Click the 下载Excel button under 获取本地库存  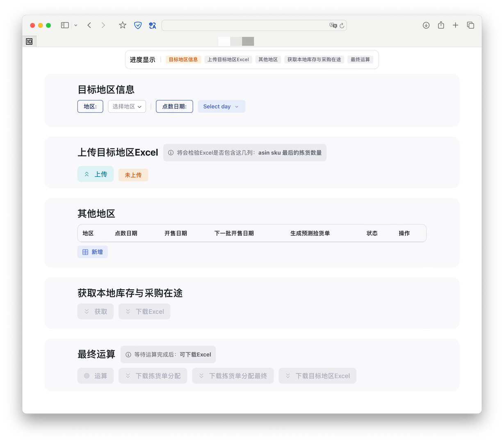click(x=144, y=312)
